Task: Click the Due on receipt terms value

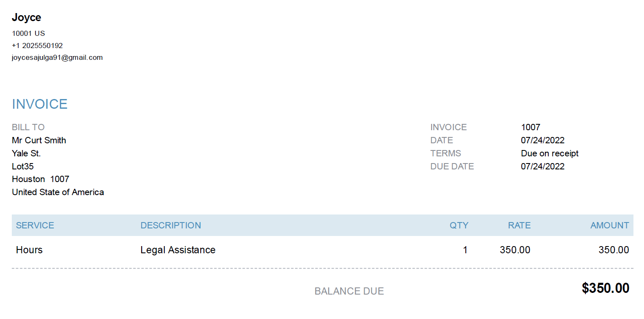Action: tap(550, 153)
